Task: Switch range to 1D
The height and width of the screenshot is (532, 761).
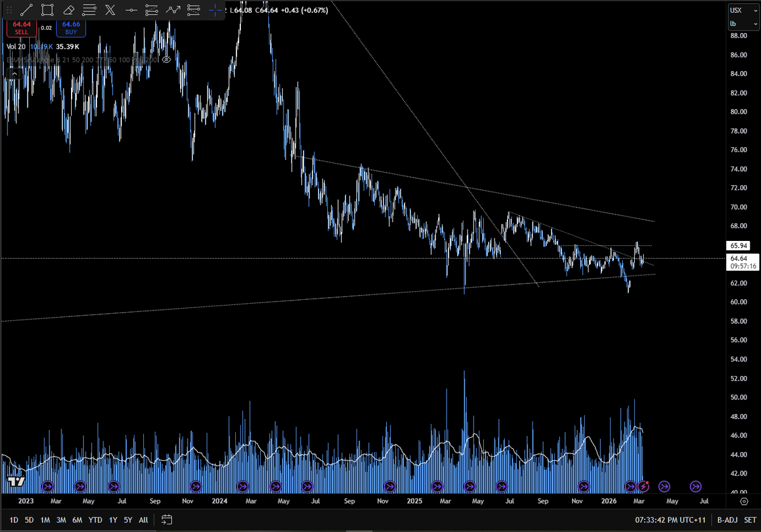Action: [x=13, y=520]
